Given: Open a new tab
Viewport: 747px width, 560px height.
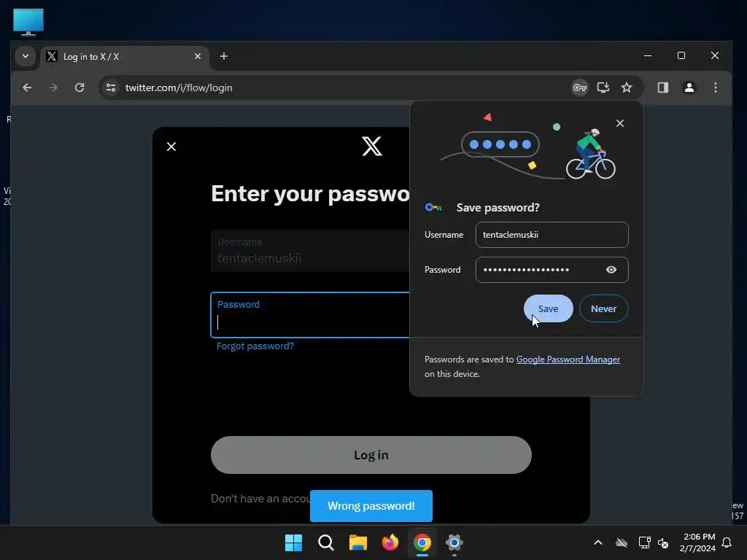Looking at the screenshot, I should pyautogui.click(x=223, y=56).
